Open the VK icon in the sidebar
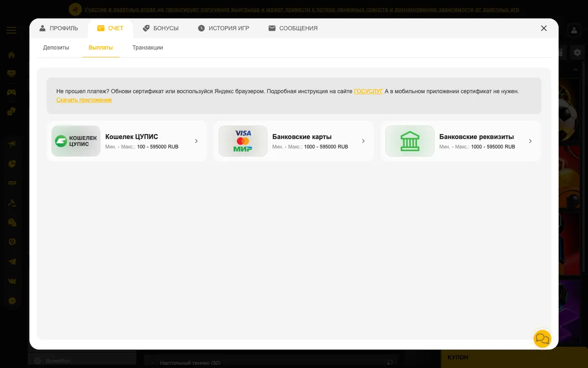Viewport: 588px width, 368px height. (12, 281)
